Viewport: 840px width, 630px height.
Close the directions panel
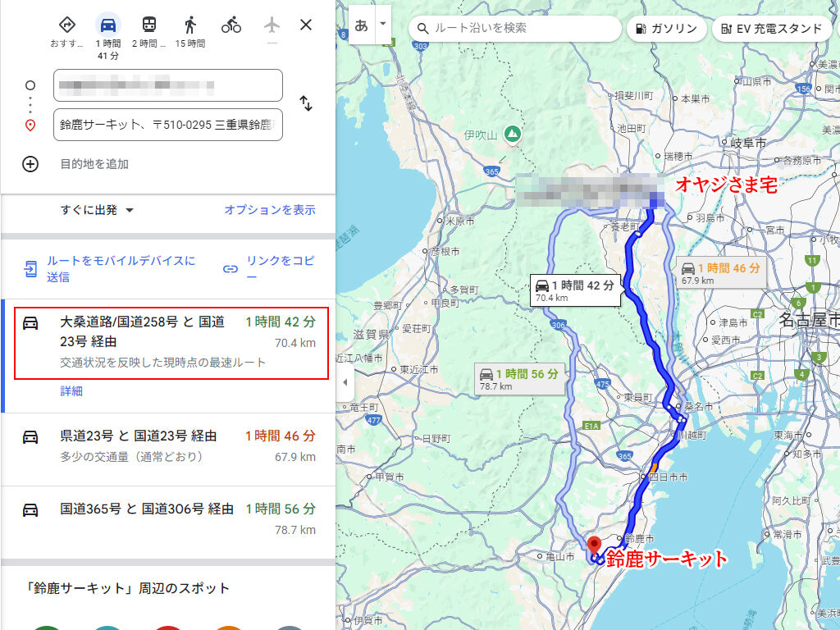[x=306, y=25]
